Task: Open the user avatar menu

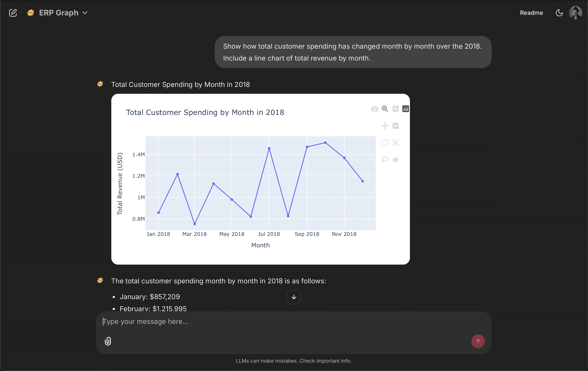Action: tap(576, 13)
